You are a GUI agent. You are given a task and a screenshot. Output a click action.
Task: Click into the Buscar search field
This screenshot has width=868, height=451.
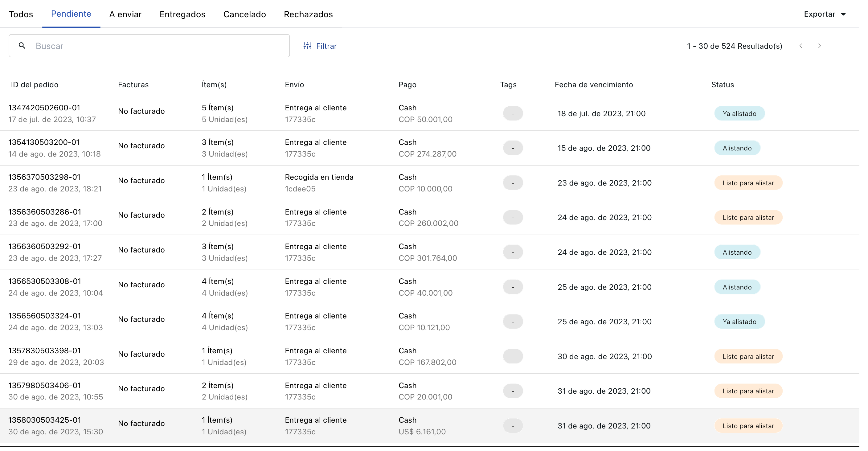(x=152, y=46)
